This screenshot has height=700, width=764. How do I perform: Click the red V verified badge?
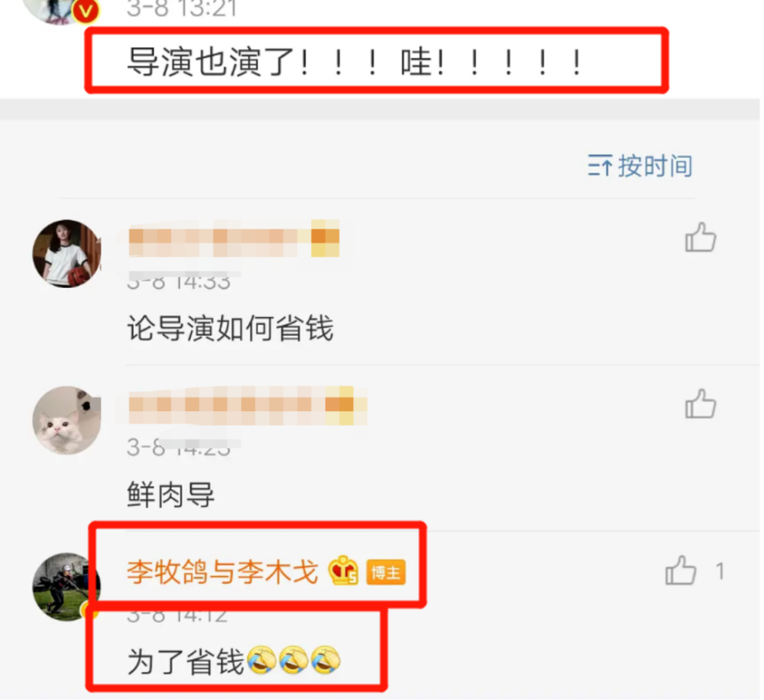86,10
